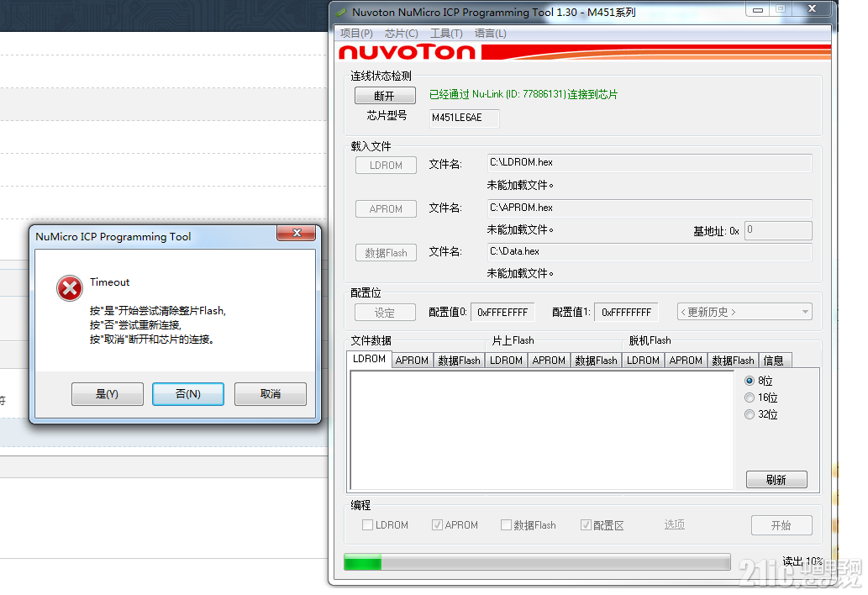Click the C:\LDROM.hex file name field
Viewport: 868px width, 595px height.
tap(650, 163)
